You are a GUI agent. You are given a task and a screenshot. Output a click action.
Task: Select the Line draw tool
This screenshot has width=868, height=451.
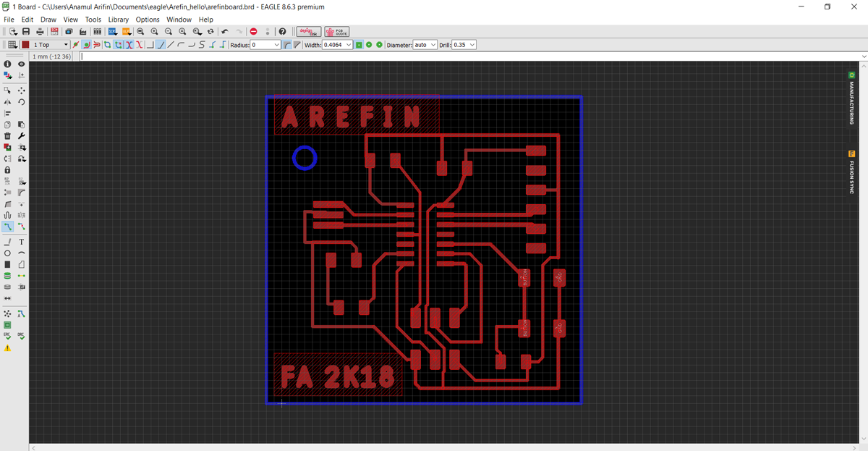(7, 242)
